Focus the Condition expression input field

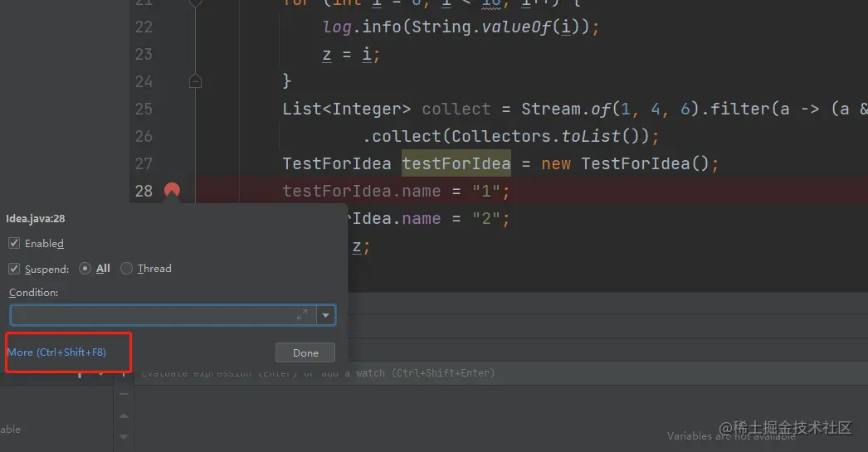163,315
